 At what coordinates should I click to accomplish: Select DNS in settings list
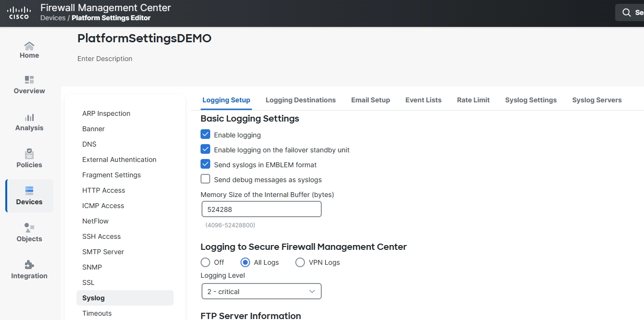click(89, 144)
